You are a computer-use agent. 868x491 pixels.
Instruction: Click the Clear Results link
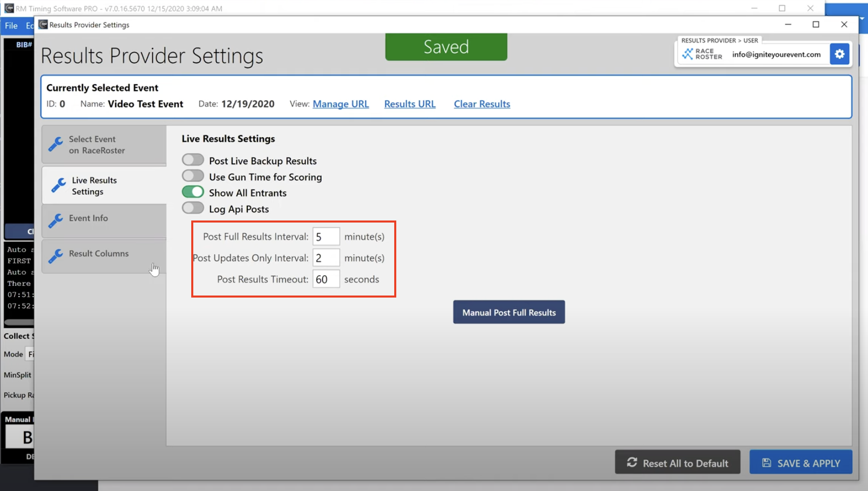(x=482, y=104)
